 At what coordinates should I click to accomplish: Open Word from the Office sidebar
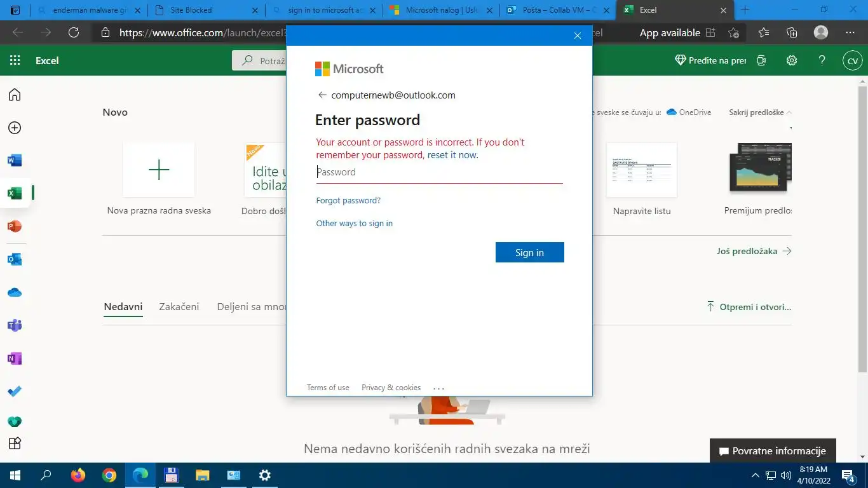(x=15, y=160)
